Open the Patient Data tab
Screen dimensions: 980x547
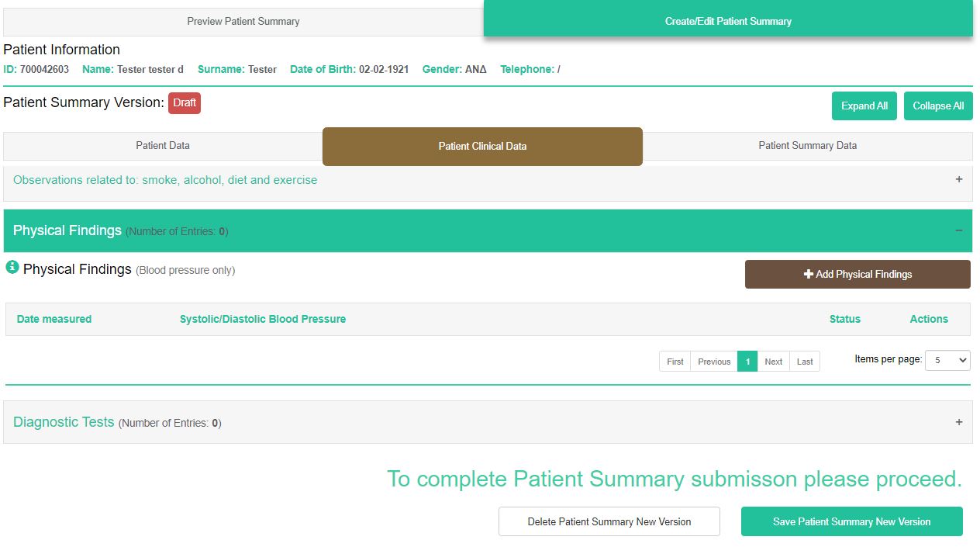163,146
